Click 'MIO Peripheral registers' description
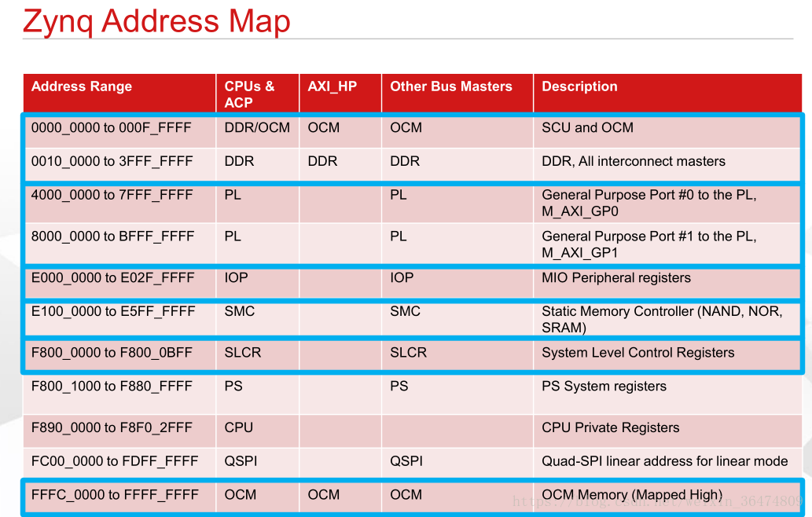Viewport: 812px width, 517px height. (616, 278)
